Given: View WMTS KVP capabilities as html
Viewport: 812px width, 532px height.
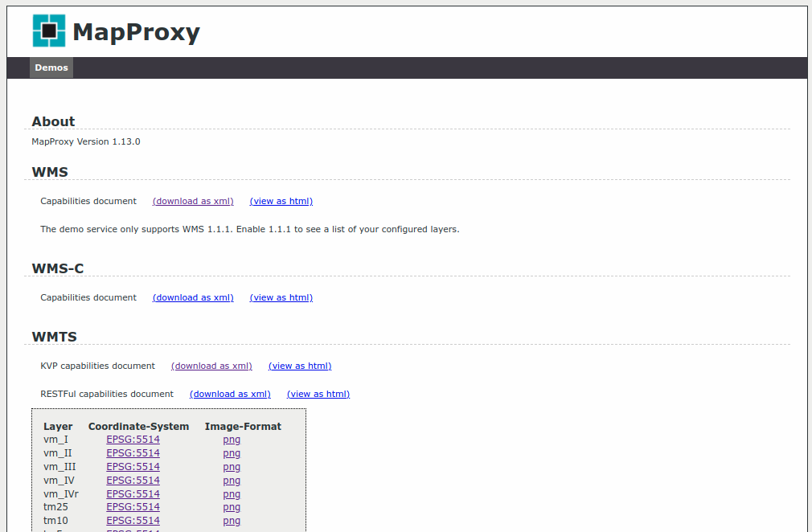Looking at the screenshot, I should tap(299, 366).
